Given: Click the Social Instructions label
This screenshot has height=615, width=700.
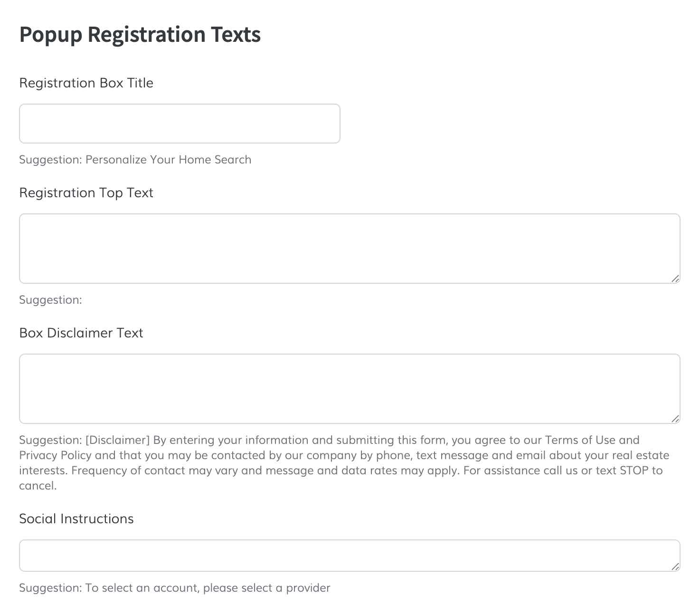Looking at the screenshot, I should coord(76,519).
